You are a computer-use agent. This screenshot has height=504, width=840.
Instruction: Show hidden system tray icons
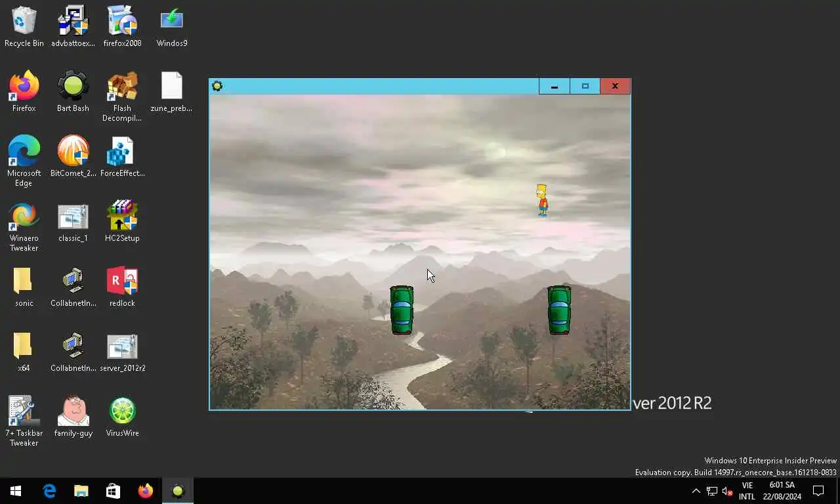tap(696, 491)
